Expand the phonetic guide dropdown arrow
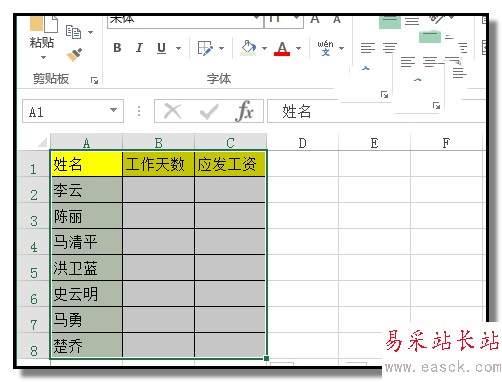This screenshot has width=502, height=382. [341, 49]
